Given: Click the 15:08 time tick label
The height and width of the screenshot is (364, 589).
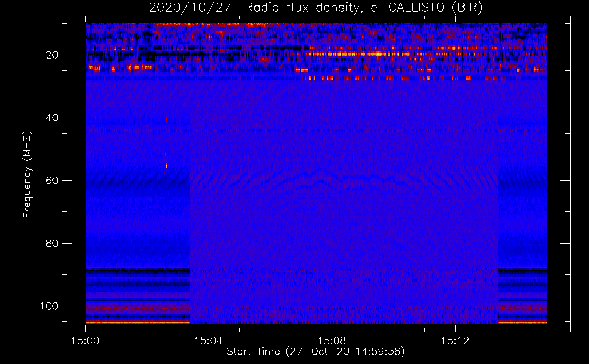Looking at the screenshot, I should point(332,341).
